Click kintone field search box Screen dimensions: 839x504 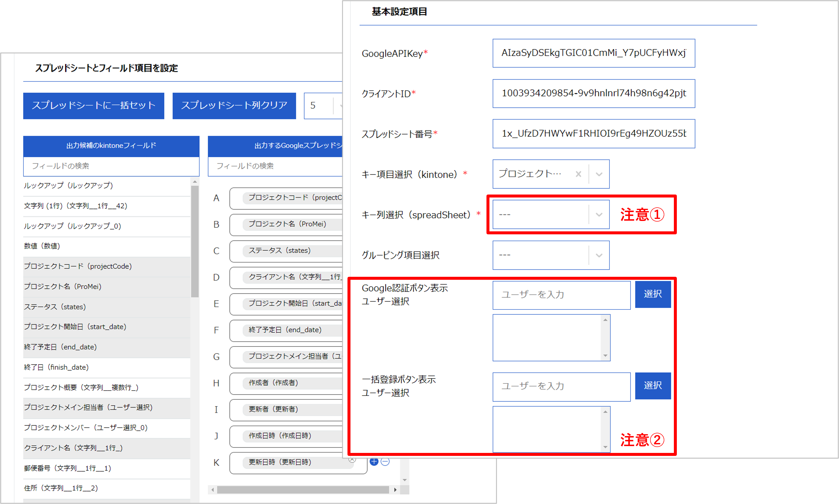[x=111, y=166]
